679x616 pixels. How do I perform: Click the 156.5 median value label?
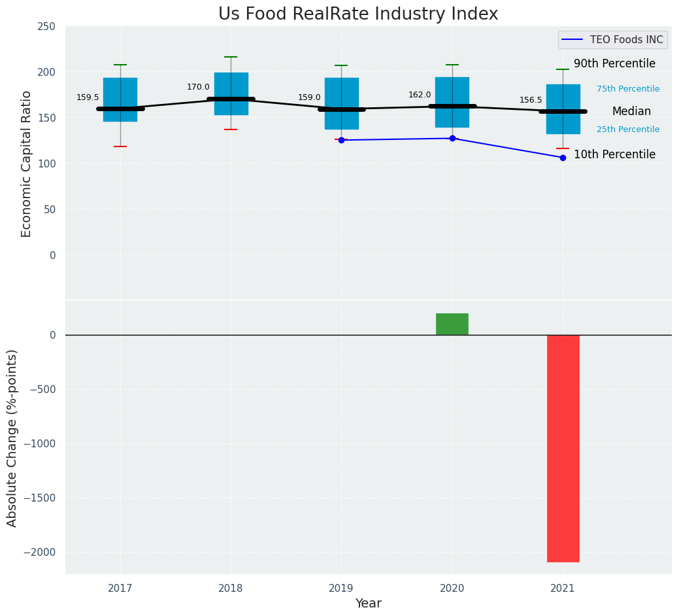pos(531,100)
